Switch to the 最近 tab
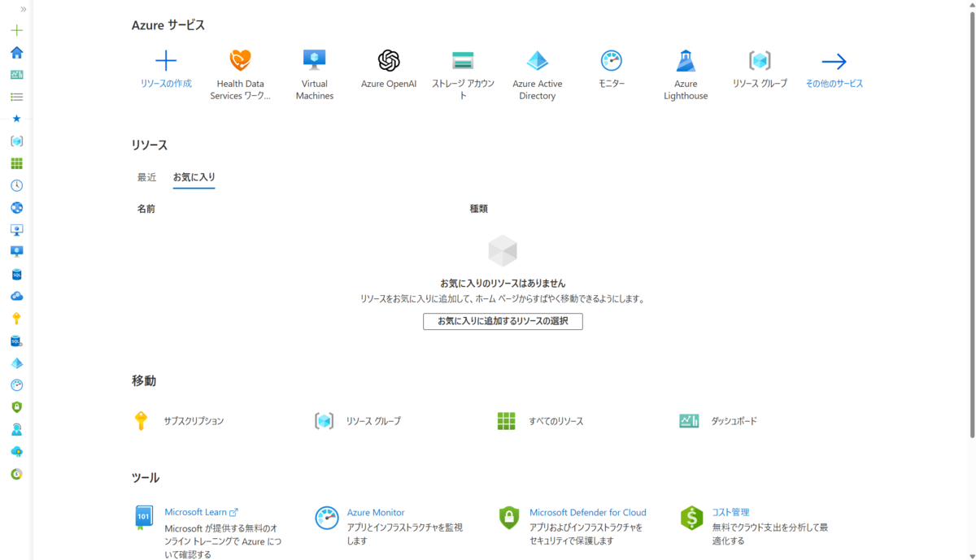 pyautogui.click(x=146, y=177)
